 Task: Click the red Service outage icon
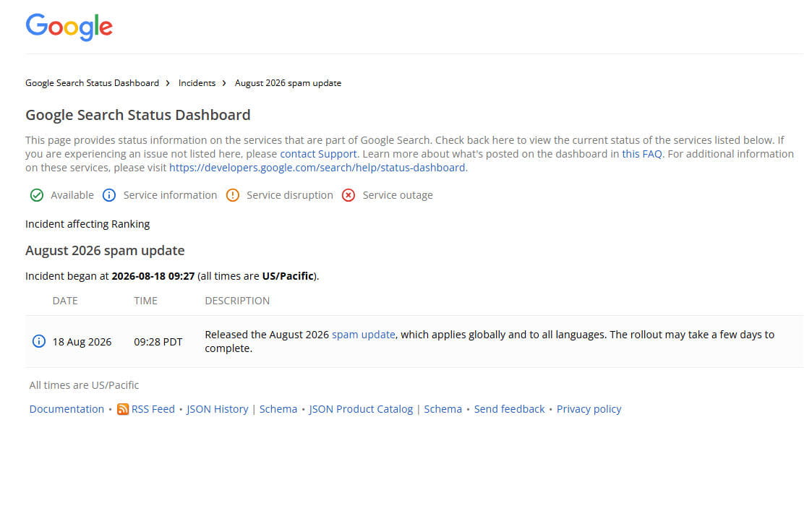coord(349,195)
